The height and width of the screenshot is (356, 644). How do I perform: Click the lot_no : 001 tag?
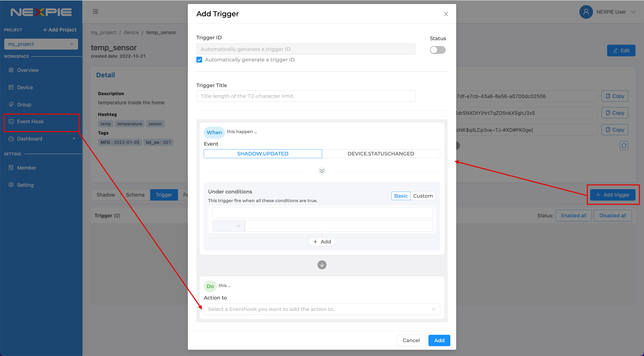(158, 142)
